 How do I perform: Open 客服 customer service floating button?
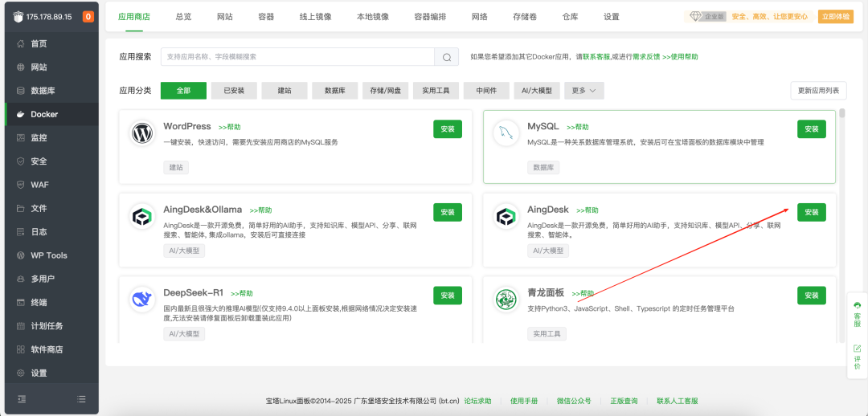[857, 315]
